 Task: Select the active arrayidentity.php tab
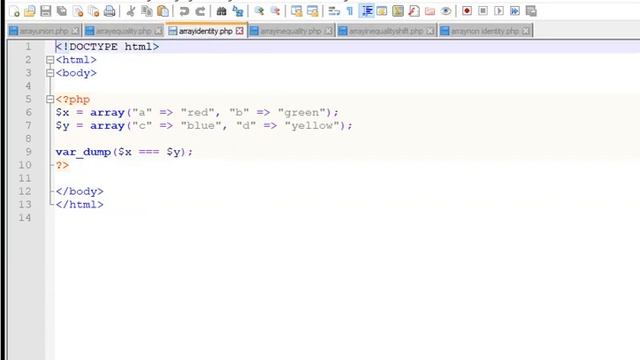click(206, 31)
